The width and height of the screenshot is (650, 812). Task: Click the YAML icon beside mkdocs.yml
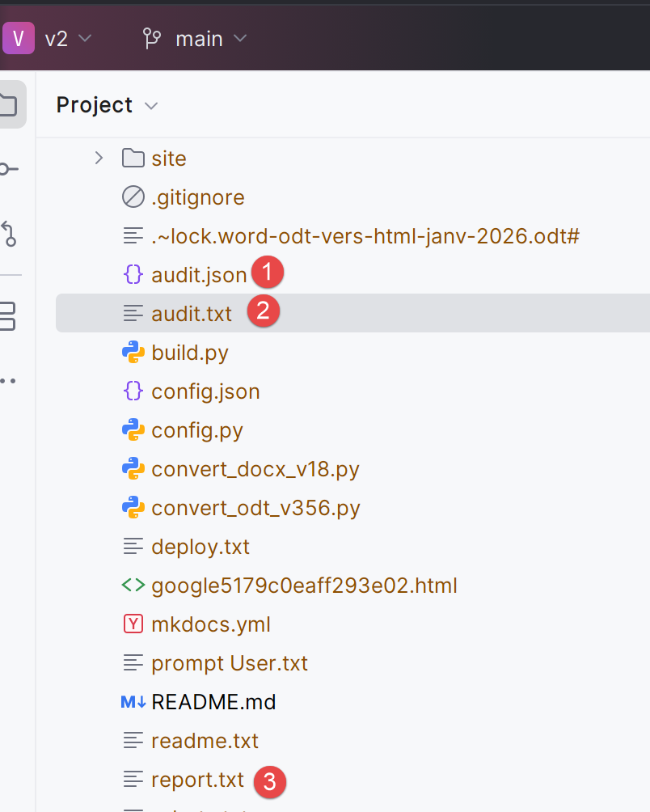click(133, 624)
